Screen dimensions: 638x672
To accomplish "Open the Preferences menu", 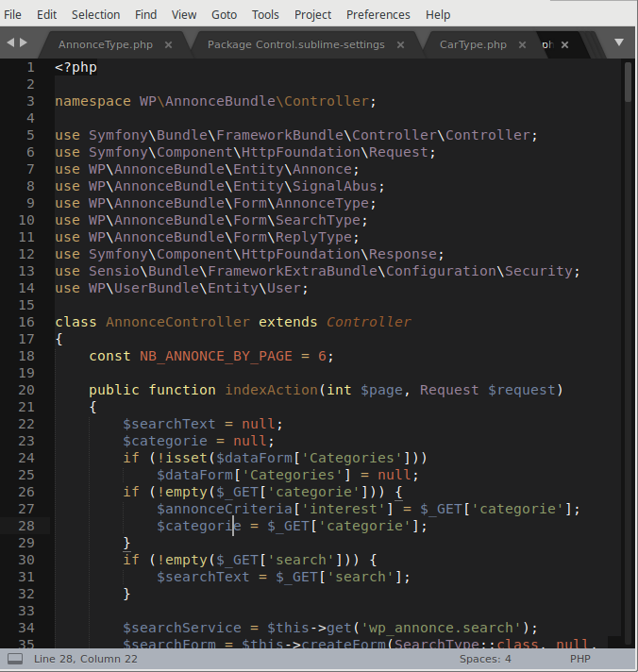I will click(378, 14).
